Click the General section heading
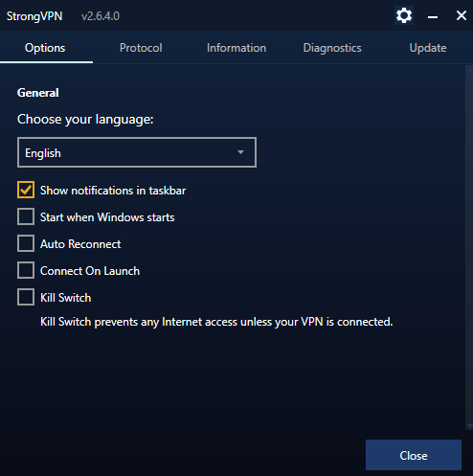This screenshot has width=473, height=476. click(38, 93)
